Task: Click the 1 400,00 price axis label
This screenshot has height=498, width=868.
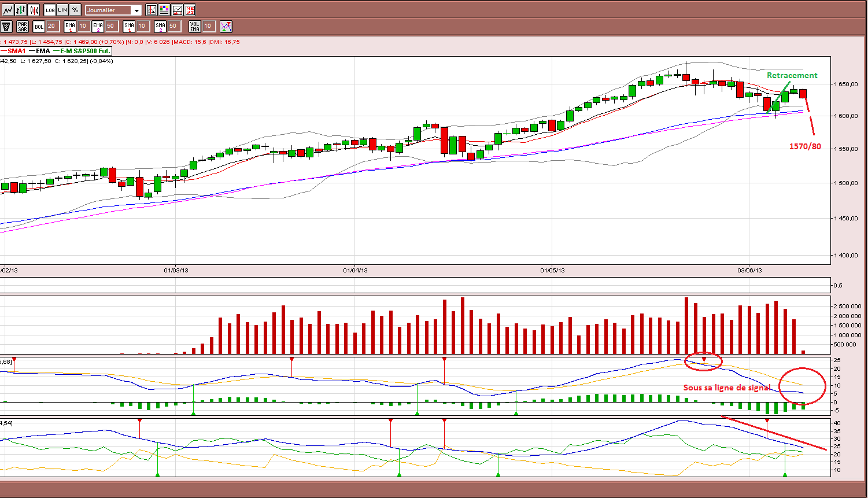Action: pyautogui.click(x=846, y=255)
